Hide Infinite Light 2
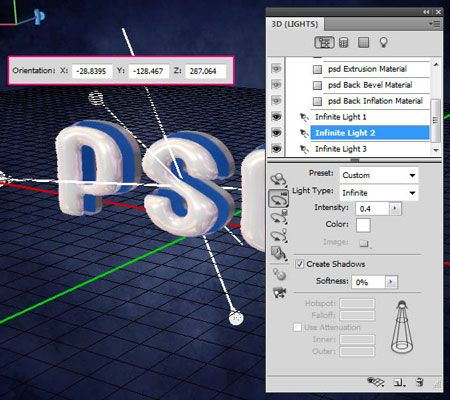450x400 pixels. (276, 133)
